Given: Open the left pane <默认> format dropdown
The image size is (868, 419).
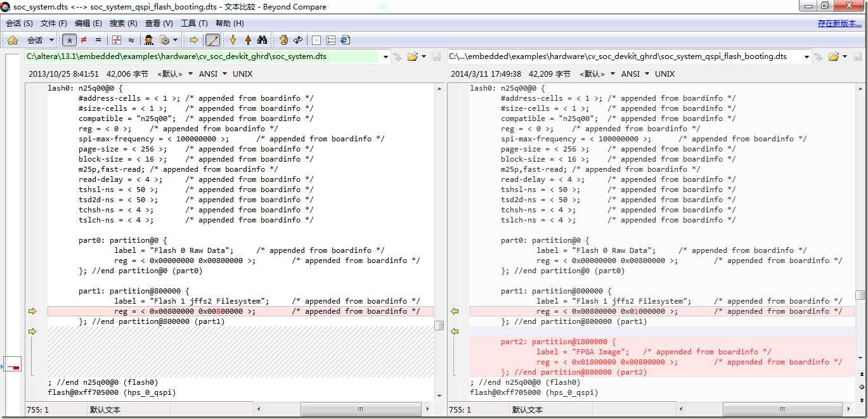Looking at the screenshot, I should point(175,74).
